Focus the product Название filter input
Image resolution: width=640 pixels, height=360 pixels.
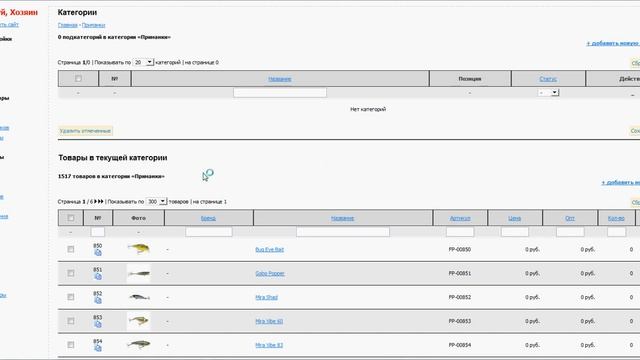click(x=343, y=232)
